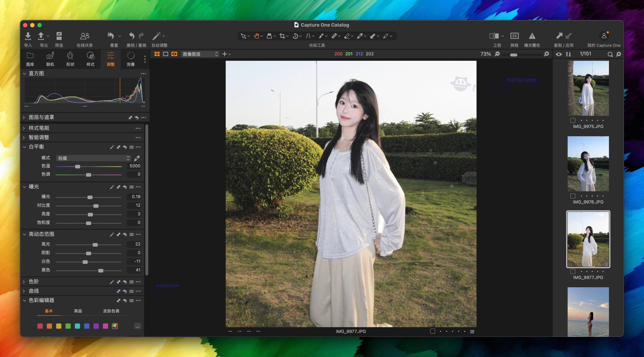Screen dimensions: 644x357
Task: Toggle the orange proofing eye in viewer toolbar
Action: pos(174,54)
